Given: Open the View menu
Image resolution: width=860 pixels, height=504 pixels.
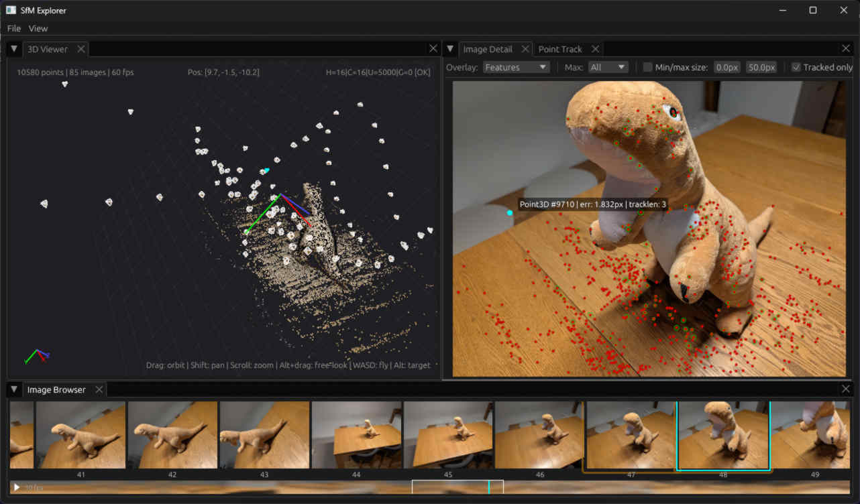Looking at the screenshot, I should 38,28.
